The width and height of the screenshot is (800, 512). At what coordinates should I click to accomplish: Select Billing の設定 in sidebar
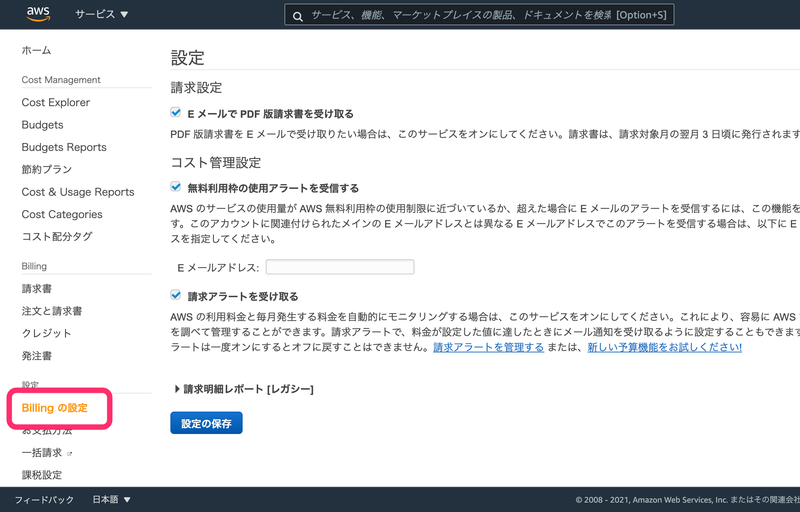click(55, 408)
